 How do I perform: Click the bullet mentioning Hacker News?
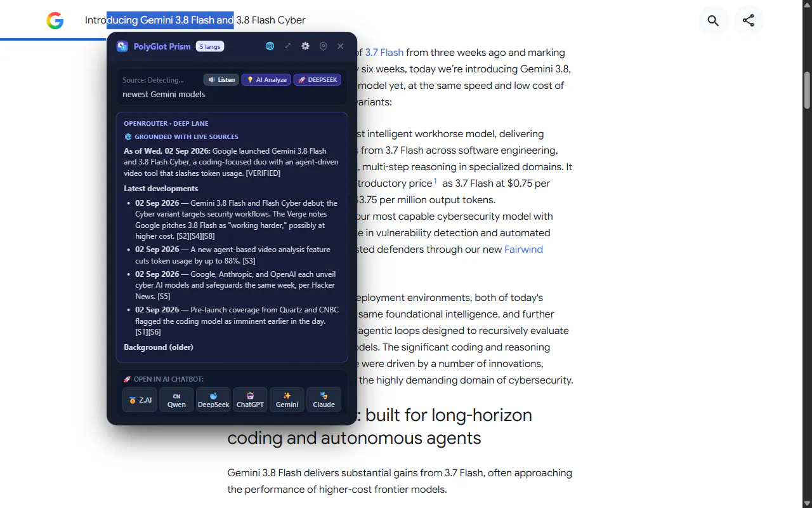click(x=235, y=285)
